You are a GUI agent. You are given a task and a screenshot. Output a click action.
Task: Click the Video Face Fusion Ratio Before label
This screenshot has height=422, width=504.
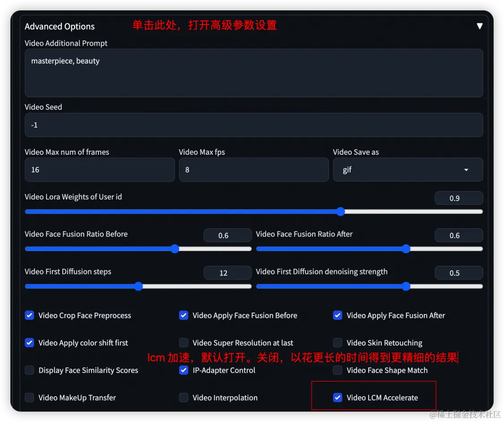tap(76, 234)
